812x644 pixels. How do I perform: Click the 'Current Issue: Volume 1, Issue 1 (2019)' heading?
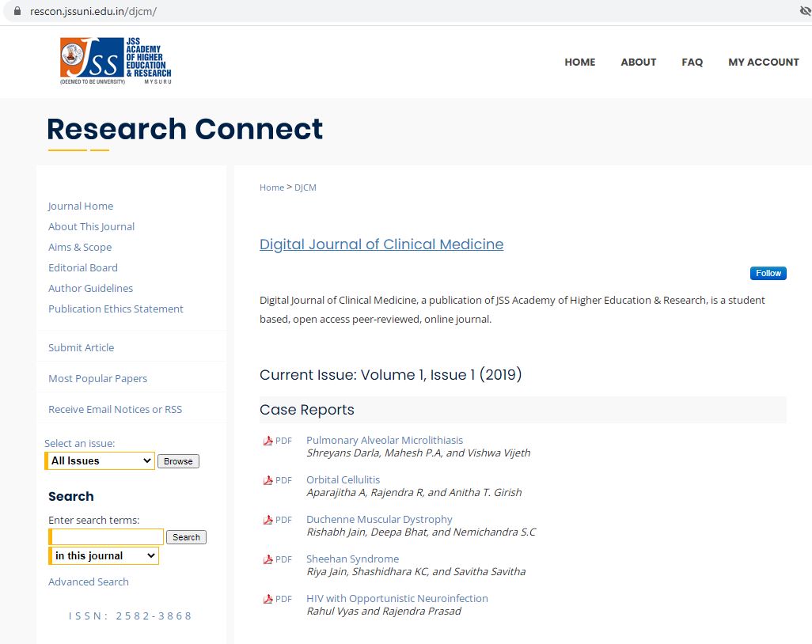tap(390, 375)
